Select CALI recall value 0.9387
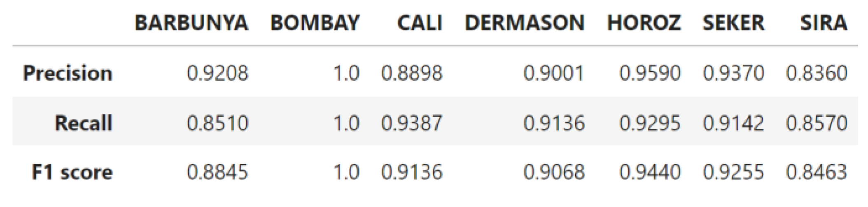Screen dimensions: 868x207 pyautogui.click(x=412, y=123)
